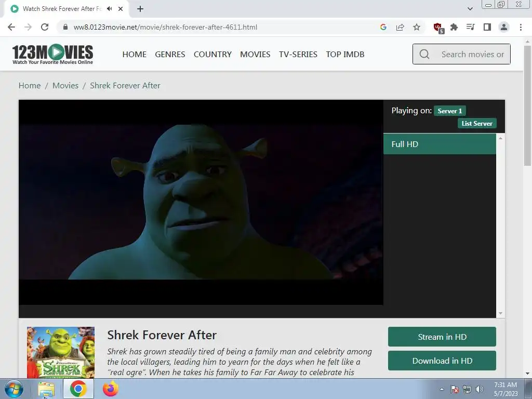The height and width of the screenshot is (399, 532).
Task: Select the Full HD quality option
Action: pyautogui.click(x=440, y=144)
